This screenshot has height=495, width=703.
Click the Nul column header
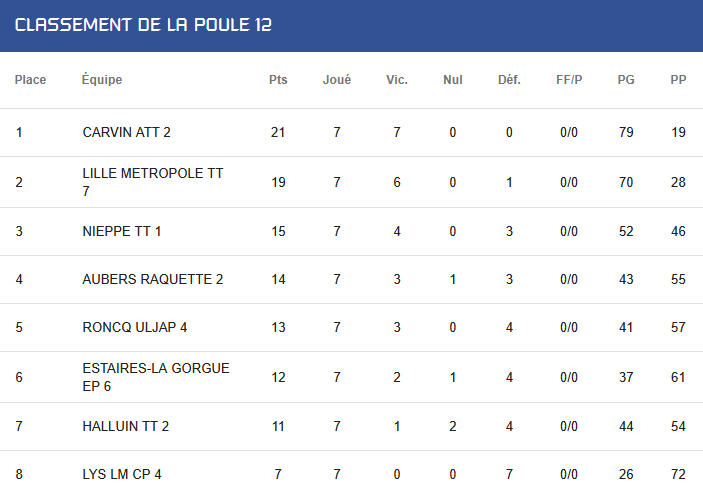(x=453, y=80)
